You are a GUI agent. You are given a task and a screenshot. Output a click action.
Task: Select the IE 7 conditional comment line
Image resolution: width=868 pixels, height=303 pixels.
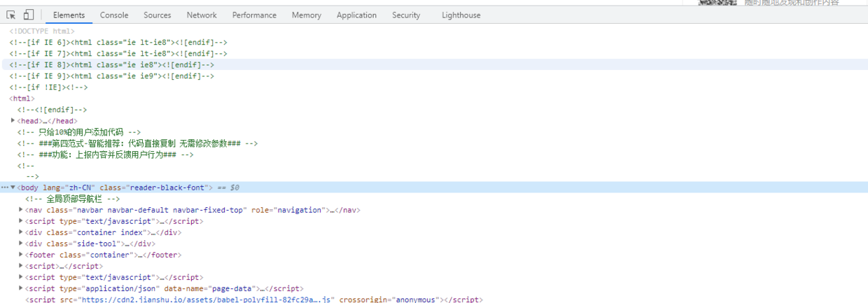tap(118, 53)
